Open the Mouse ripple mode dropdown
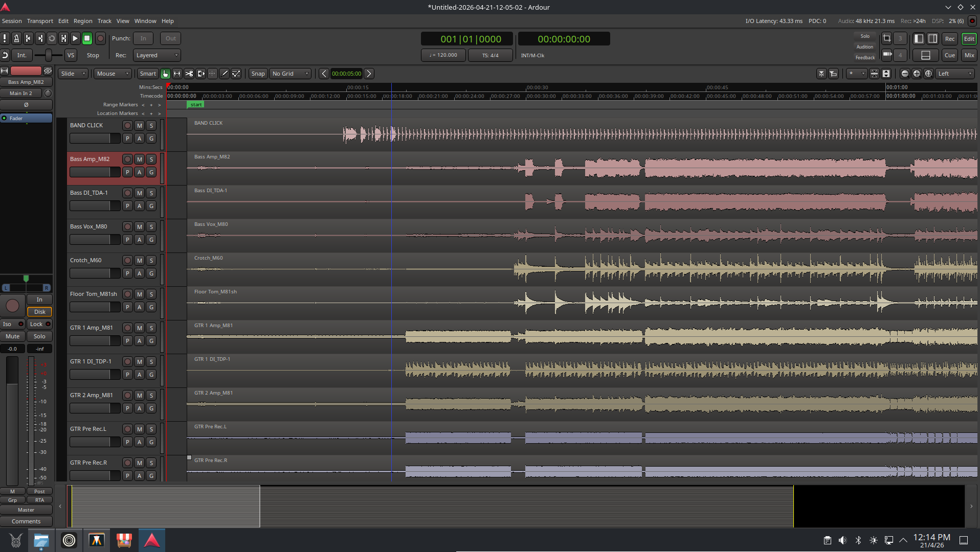Screen dimensions: 980x552 pos(112,74)
